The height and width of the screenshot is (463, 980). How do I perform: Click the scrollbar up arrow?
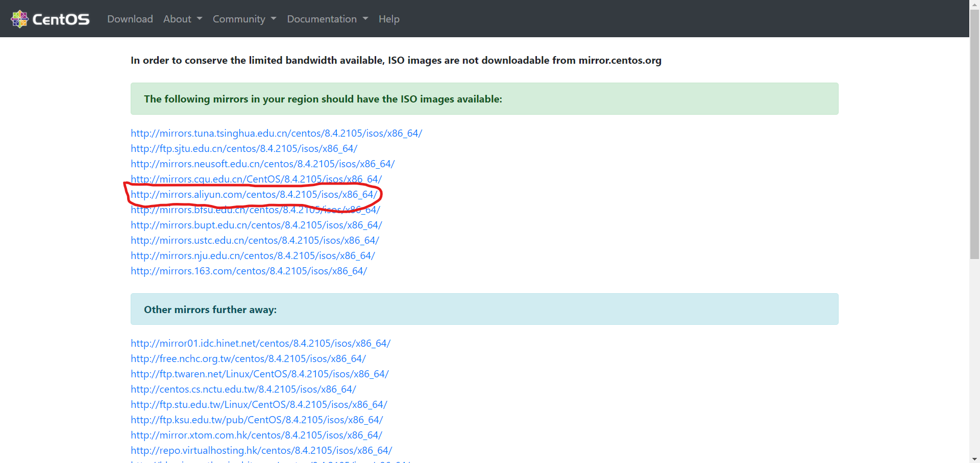coord(974,4)
